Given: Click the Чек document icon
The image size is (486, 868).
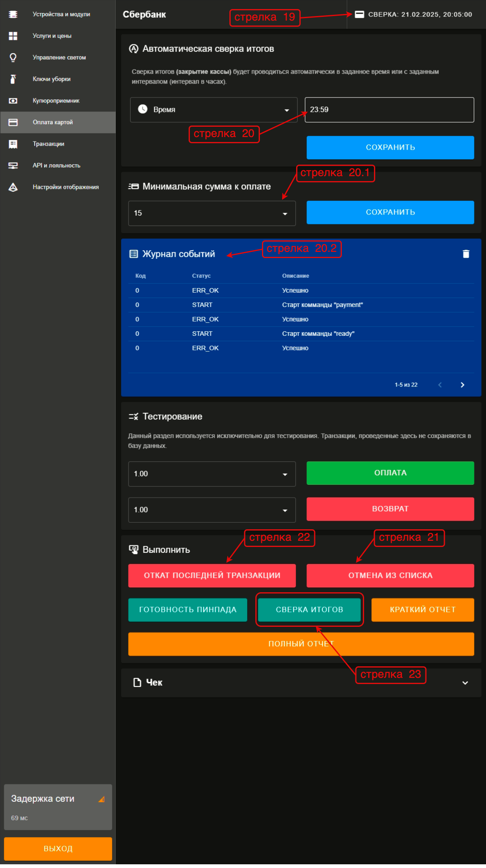Looking at the screenshot, I should [x=137, y=682].
